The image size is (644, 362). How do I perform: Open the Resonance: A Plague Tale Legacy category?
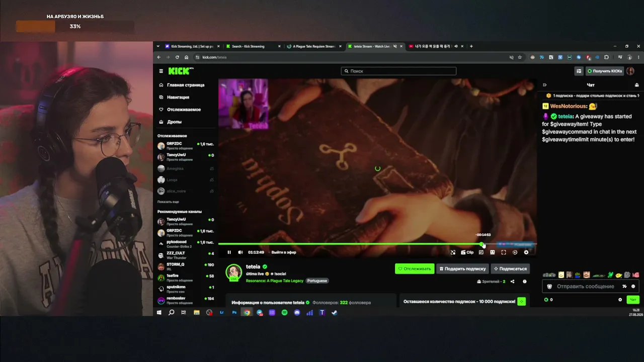pyautogui.click(x=275, y=281)
